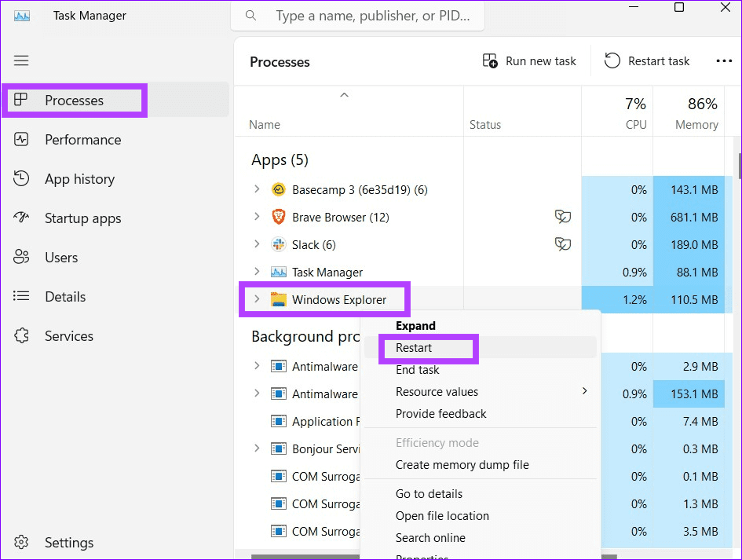Expand the Basecamp 3 process group
The width and height of the screenshot is (742, 560).
coord(257,189)
